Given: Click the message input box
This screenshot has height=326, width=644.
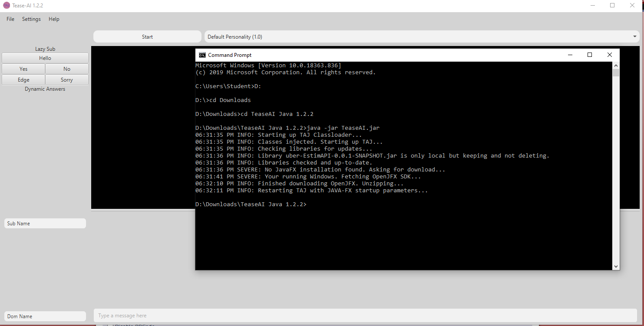Looking at the screenshot, I should point(365,316).
